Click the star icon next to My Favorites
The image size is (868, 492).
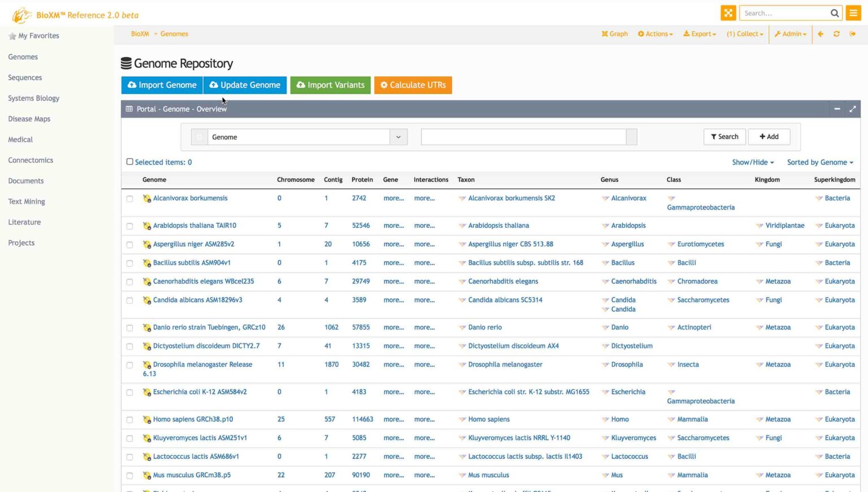point(12,36)
